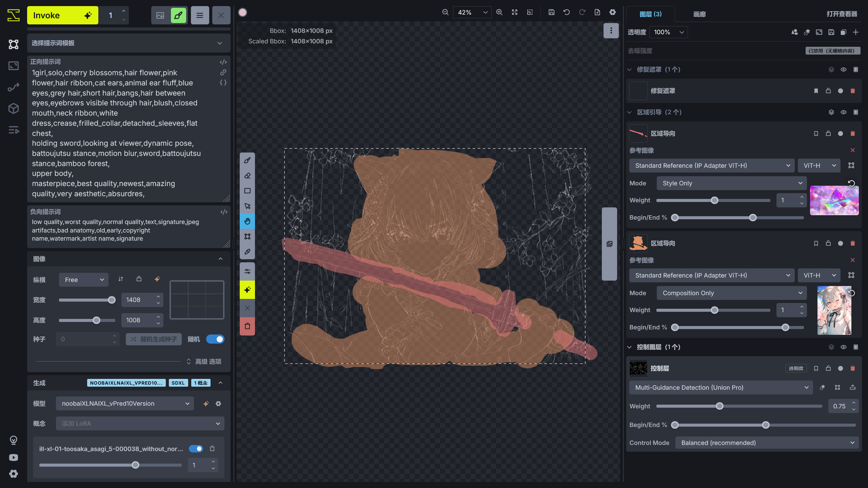
Task: Select the Eraser tool
Action: (x=247, y=176)
